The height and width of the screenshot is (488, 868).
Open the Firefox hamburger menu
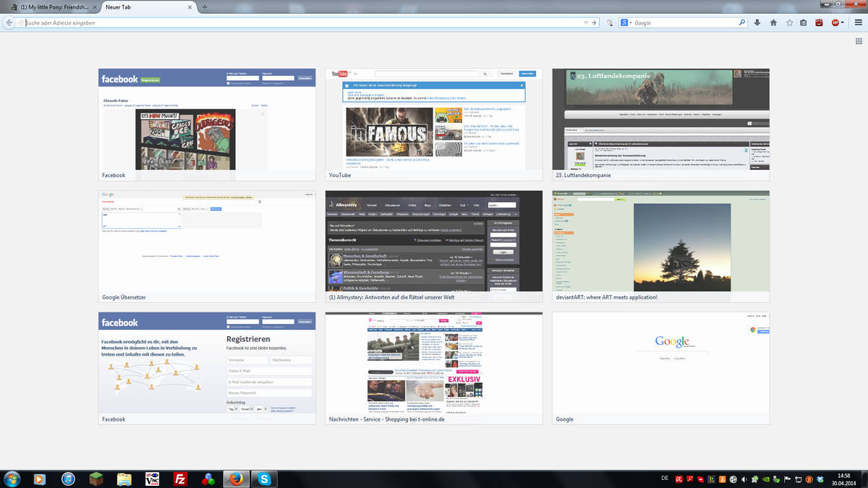pyautogui.click(x=858, y=22)
